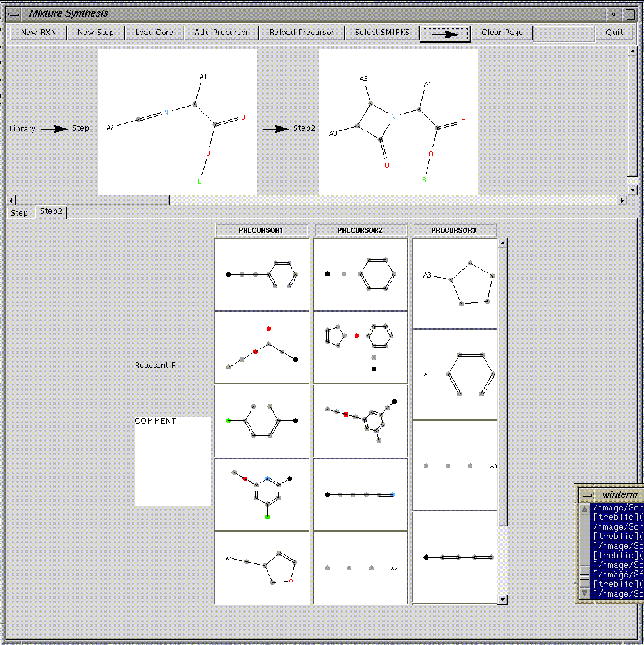Click the PRECURSOR1 column header
The image size is (644, 645).
261,230
